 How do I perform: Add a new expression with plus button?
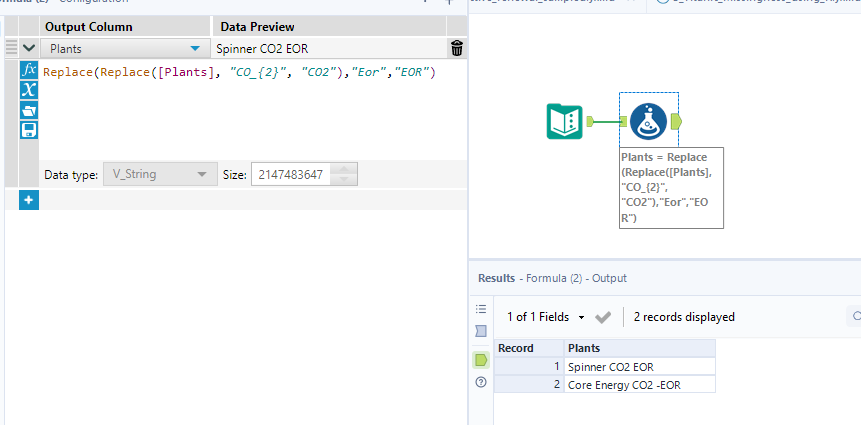click(x=29, y=200)
